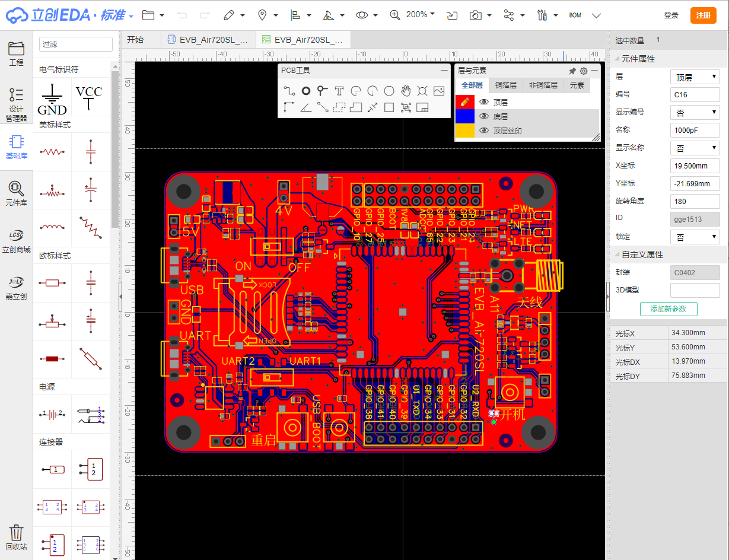Pin the 层与元素 layers panel
The width and height of the screenshot is (729, 560).
point(572,71)
